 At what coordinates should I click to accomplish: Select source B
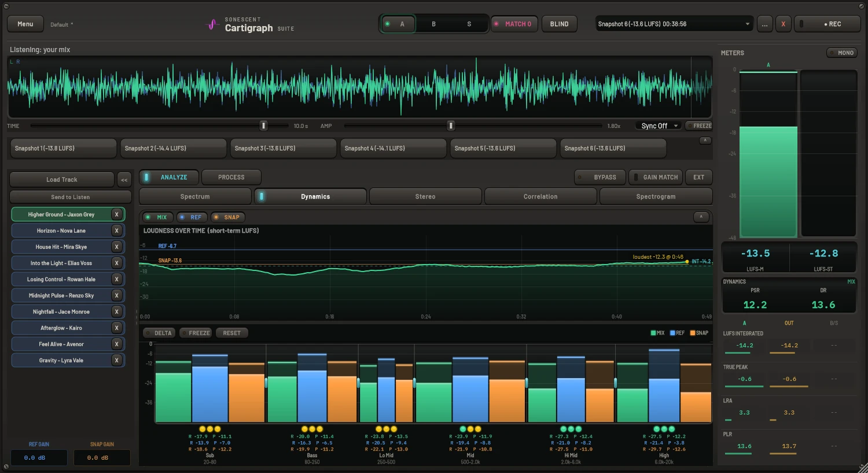(433, 24)
